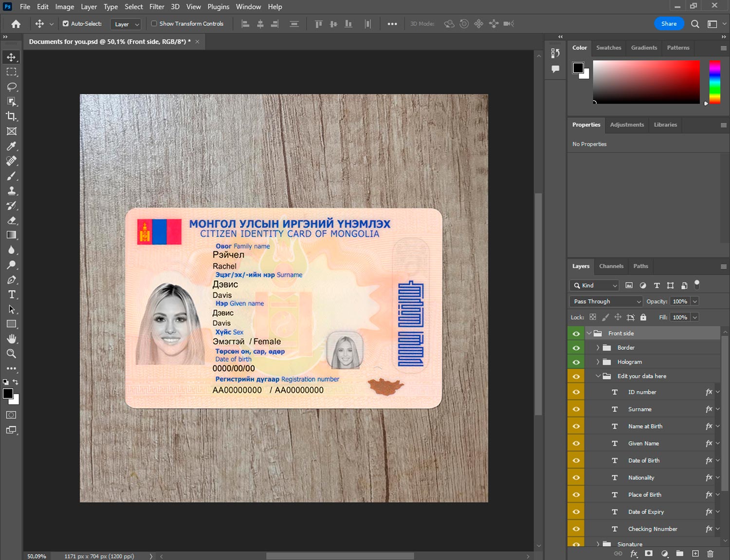The height and width of the screenshot is (560, 730).
Task: Click the rainbow hue slider strip
Action: click(714, 82)
